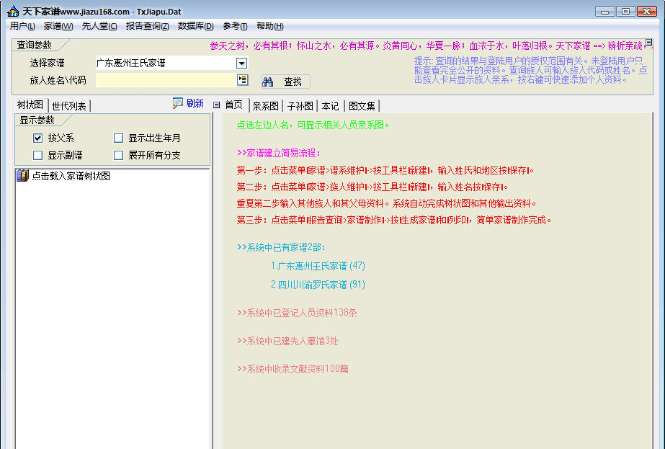Toggle the 按父系 checkbox

tap(38, 138)
